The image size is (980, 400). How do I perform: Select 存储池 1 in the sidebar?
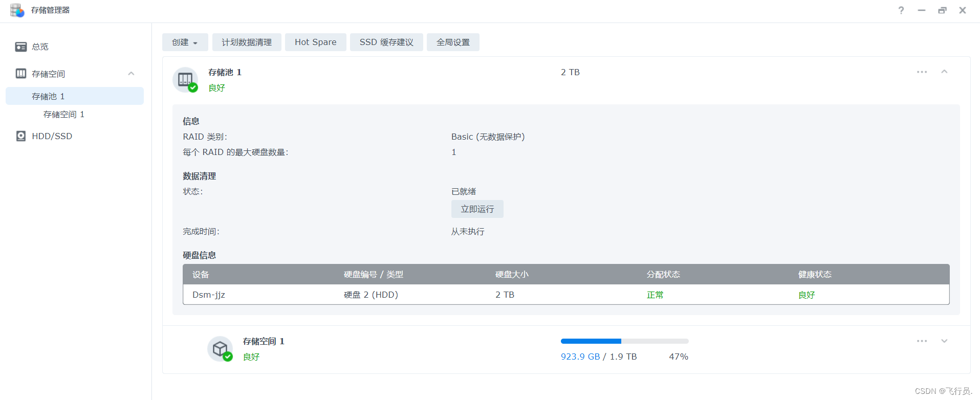click(x=48, y=96)
